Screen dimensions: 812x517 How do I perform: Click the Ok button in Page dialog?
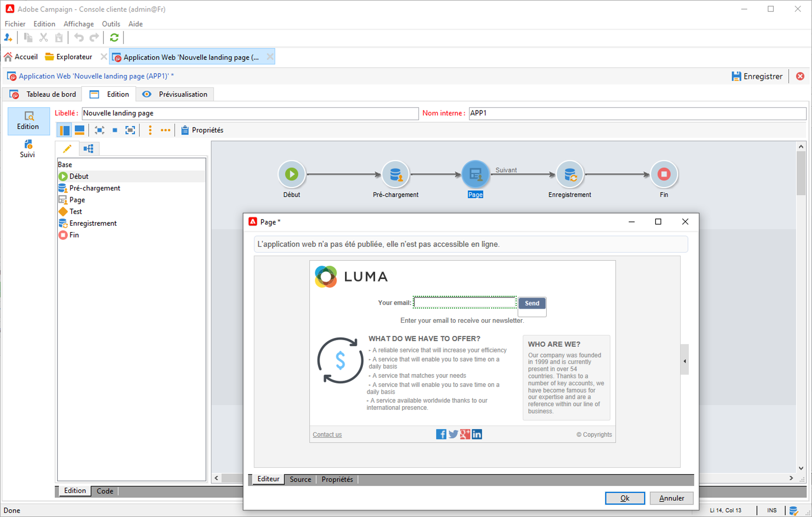click(624, 498)
